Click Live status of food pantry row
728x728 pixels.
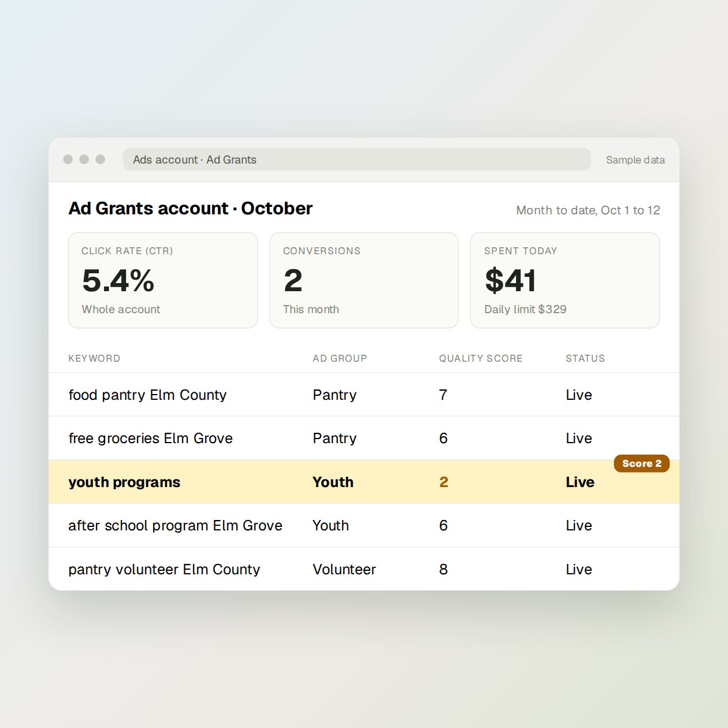coord(579,395)
